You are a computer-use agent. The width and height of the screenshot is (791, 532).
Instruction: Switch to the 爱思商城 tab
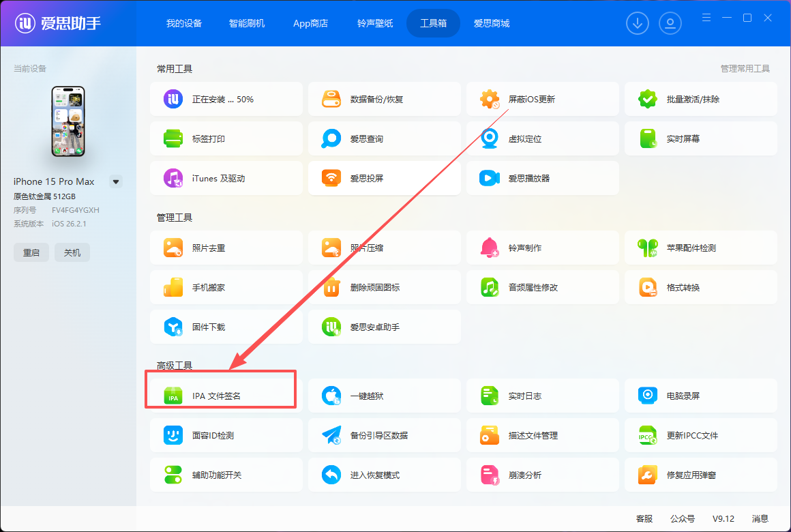[x=492, y=23]
